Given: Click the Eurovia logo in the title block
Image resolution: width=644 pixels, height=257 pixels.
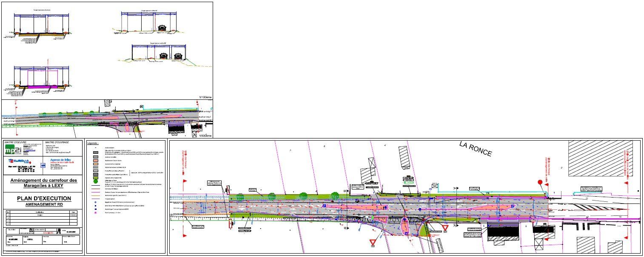Looking at the screenshot, I should [x=20, y=161].
